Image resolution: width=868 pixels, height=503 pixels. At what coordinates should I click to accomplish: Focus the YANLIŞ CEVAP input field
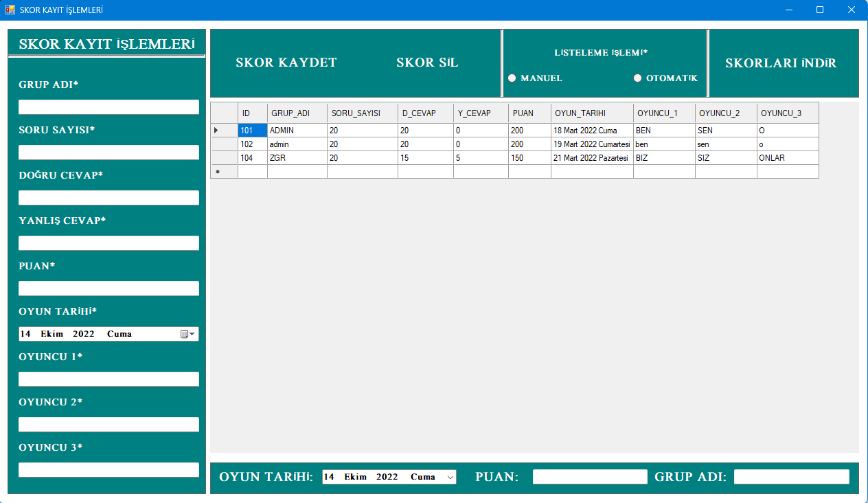[108, 243]
